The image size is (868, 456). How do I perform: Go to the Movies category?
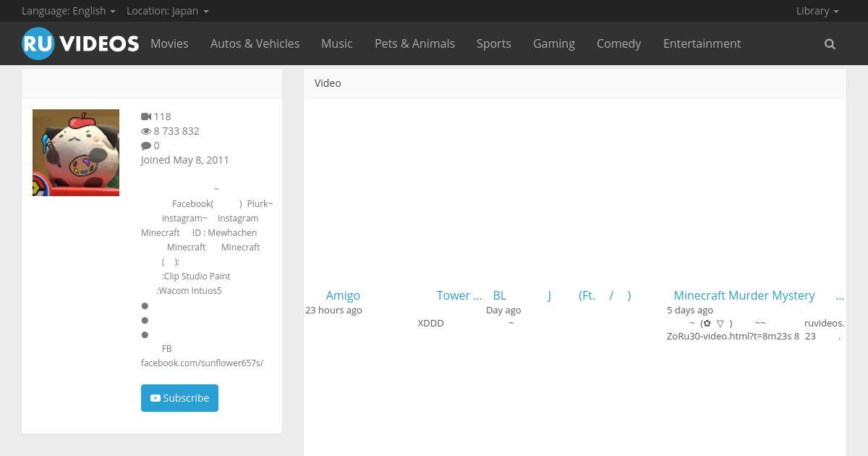(169, 43)
